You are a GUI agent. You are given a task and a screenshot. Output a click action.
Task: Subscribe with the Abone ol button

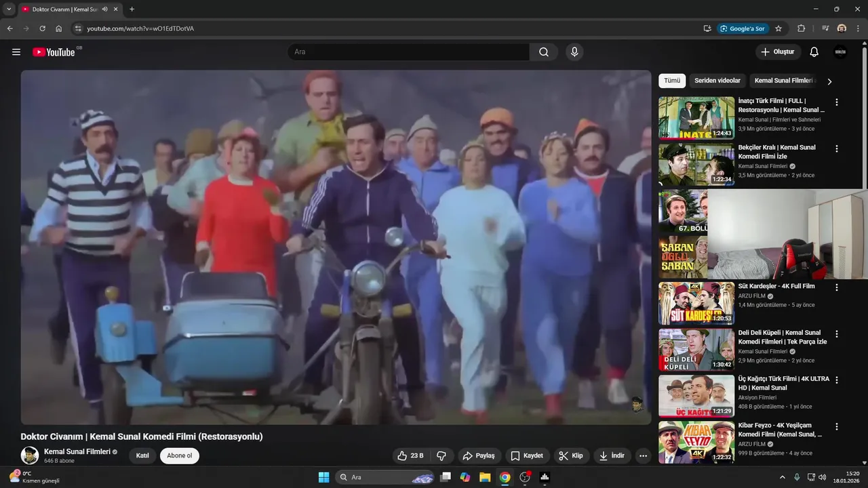pos(180,455)
